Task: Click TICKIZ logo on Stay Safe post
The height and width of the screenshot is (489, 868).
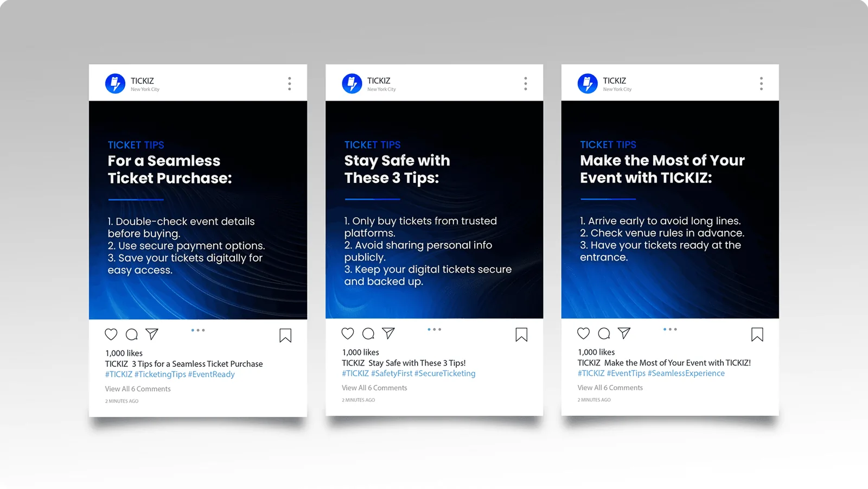Action: coord(352,84)
